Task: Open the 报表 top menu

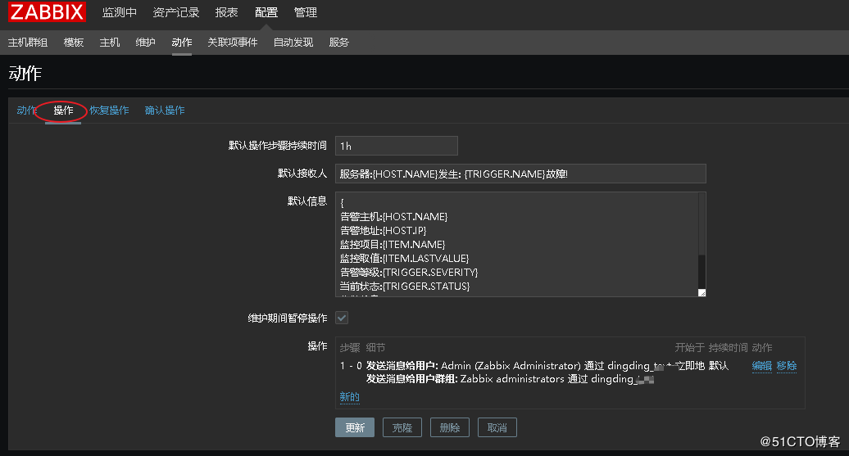Action: point(226,12)
